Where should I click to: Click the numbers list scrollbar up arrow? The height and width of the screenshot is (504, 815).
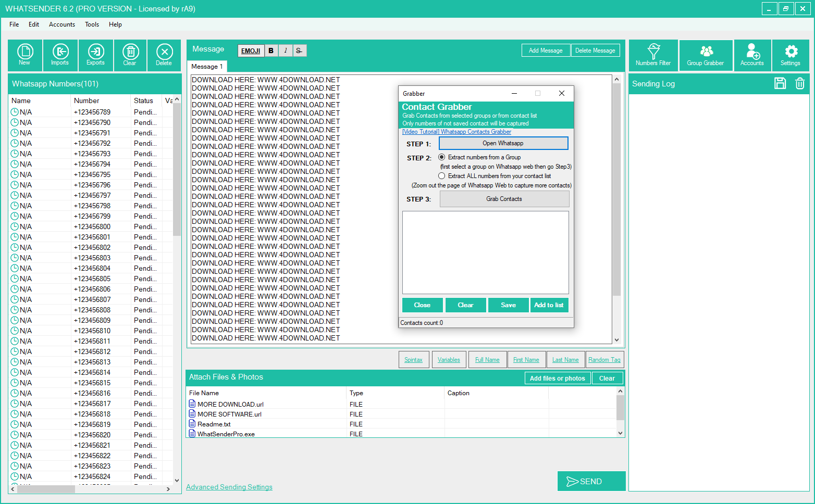(177, 99)
